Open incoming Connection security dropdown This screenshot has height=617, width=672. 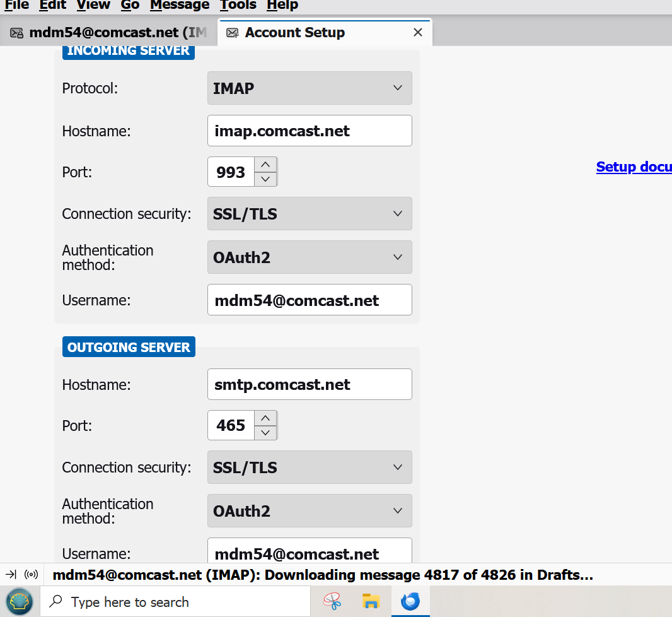click(310, 213)
